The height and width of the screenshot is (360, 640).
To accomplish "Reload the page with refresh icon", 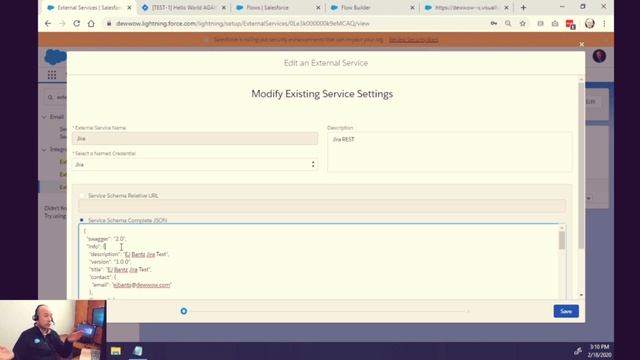I will [76, 24].
